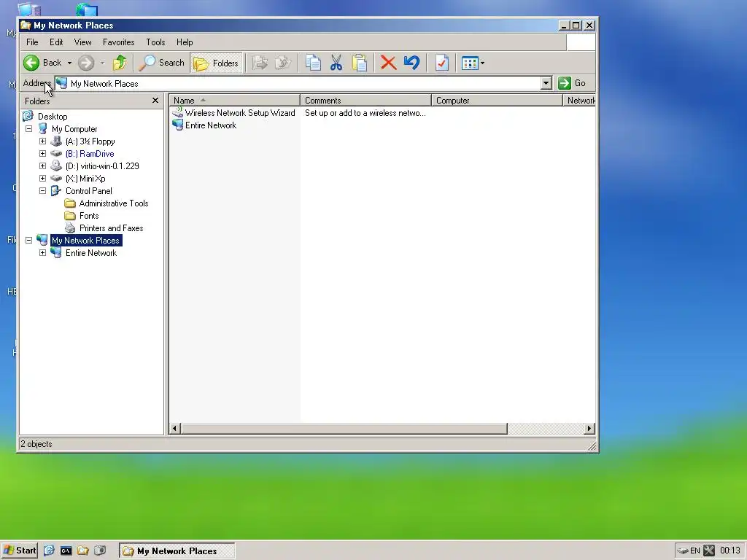The image size is (747, 560).
Task: Click inside the Address bar field
Action: pos(298,83)
